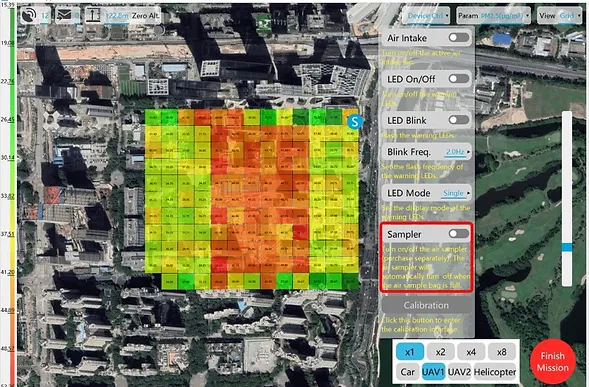Viewport: 589px width, 387px height.
Task: Toggle the LED On/Off switch
Action: click(x=459, y=79)
